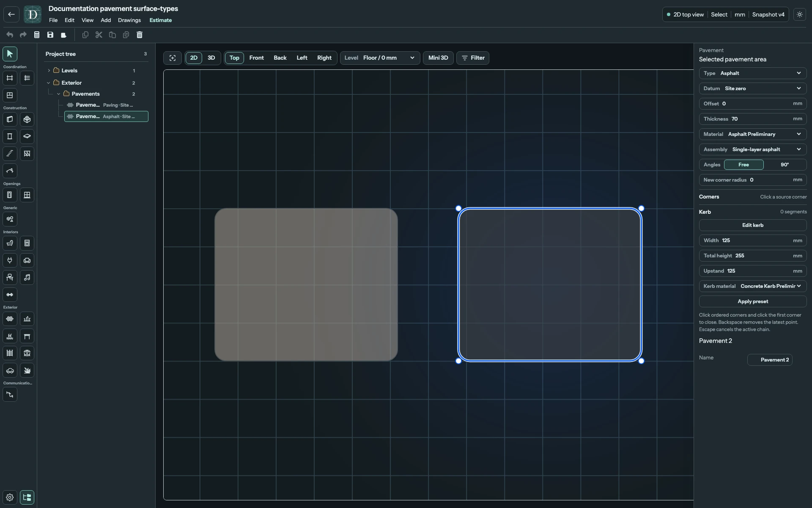Expand the Levels tree folder
Screen dimensions: 812x508
click(49, 71)
